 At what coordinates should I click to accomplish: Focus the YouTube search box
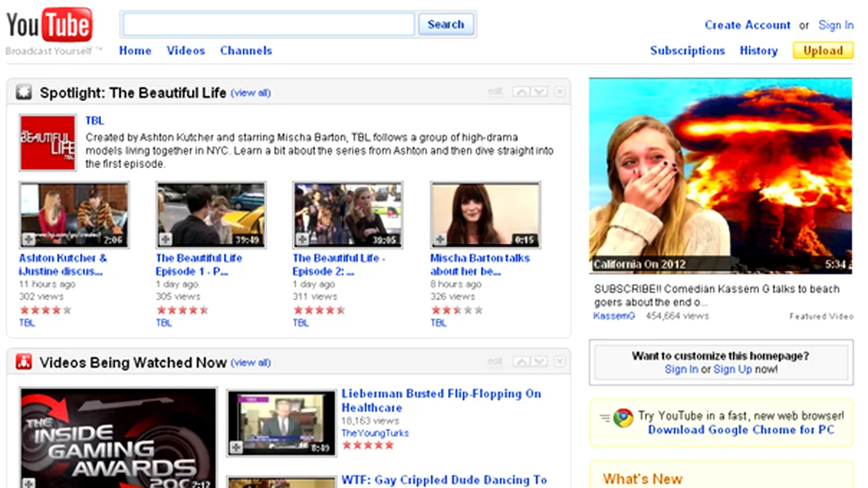(269, 24)
